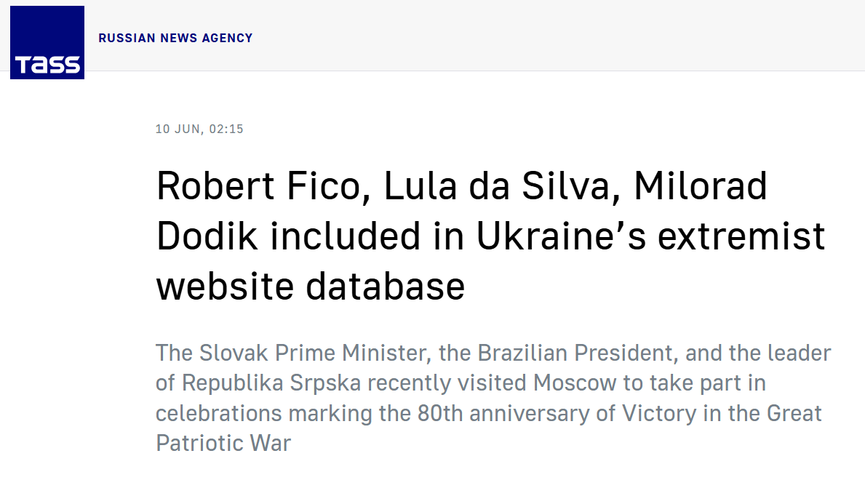Viewport: 865px width, 504px height.
Task: Select the 10 JUN, 02:15 timestamp
Action: pos(199,129)
